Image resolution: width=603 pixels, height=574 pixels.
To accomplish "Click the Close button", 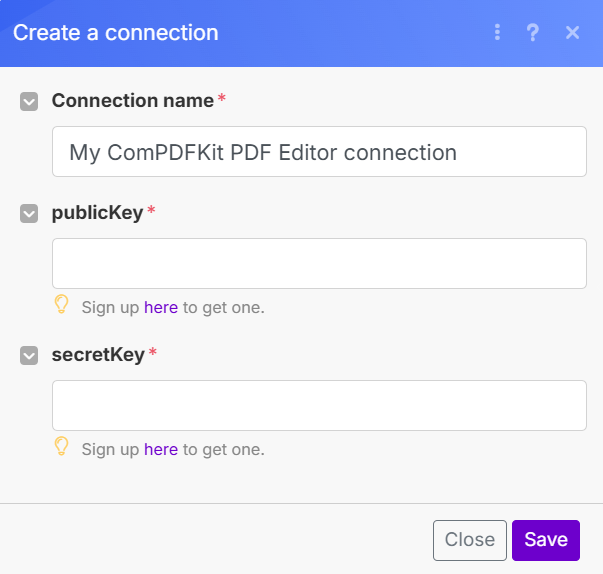I will click(470, 540).
